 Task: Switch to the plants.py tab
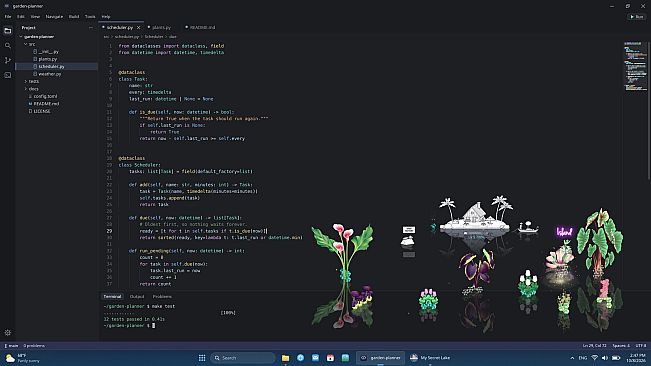click(x=161, y=27)
